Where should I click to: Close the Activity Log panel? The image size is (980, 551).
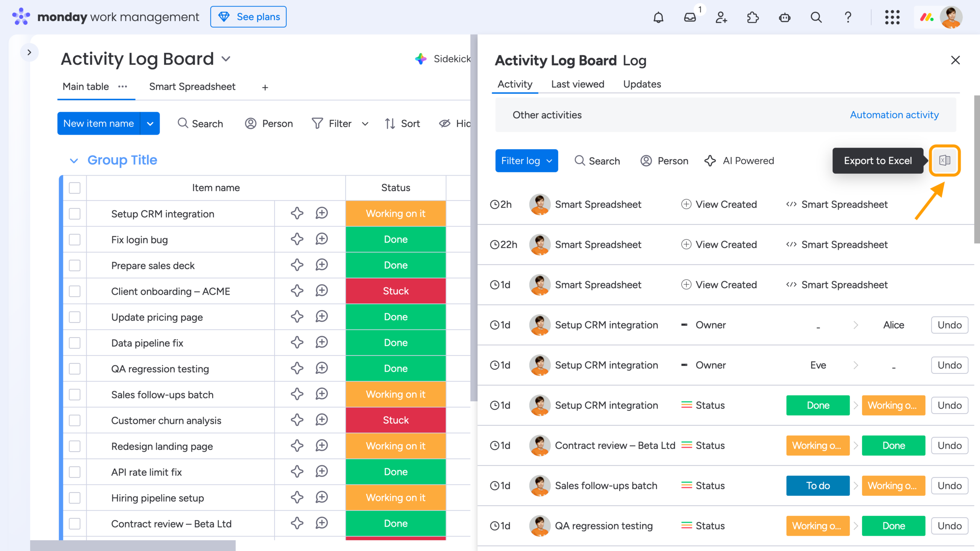955,60
